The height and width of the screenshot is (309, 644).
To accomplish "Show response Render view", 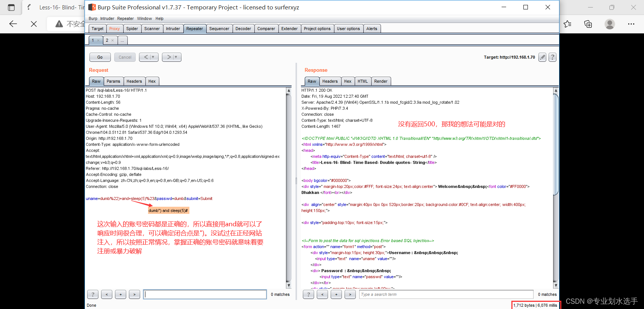I will [381, 81].
